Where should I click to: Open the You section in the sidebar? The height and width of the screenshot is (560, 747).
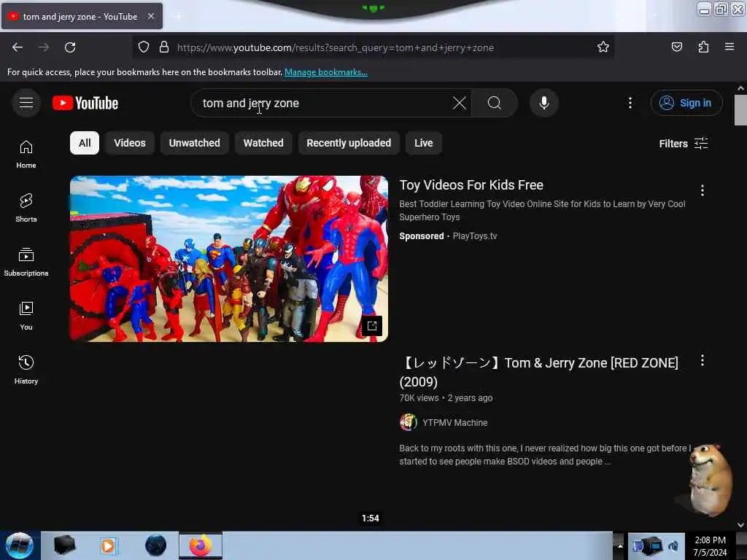tap(26, 316)
